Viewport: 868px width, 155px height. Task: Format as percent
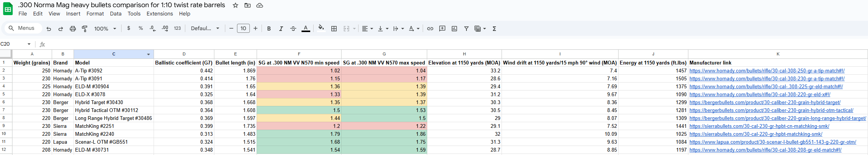(x=141, y=28)
